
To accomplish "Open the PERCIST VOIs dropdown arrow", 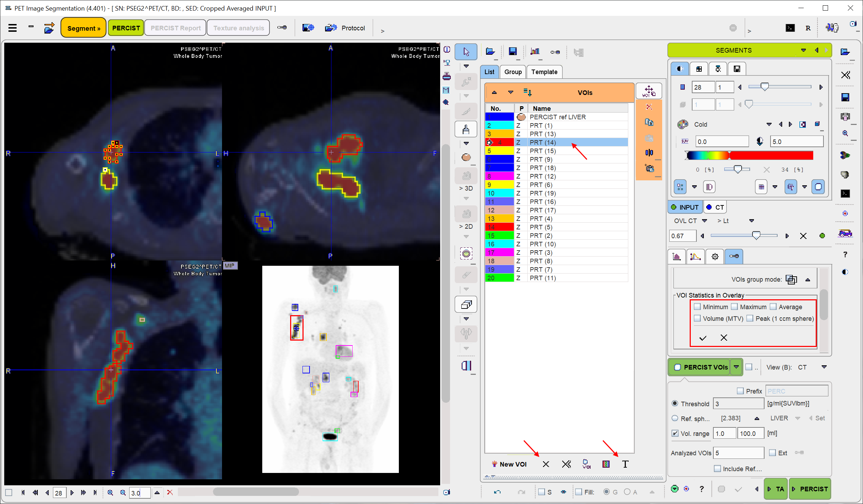I will click(736, 367).
